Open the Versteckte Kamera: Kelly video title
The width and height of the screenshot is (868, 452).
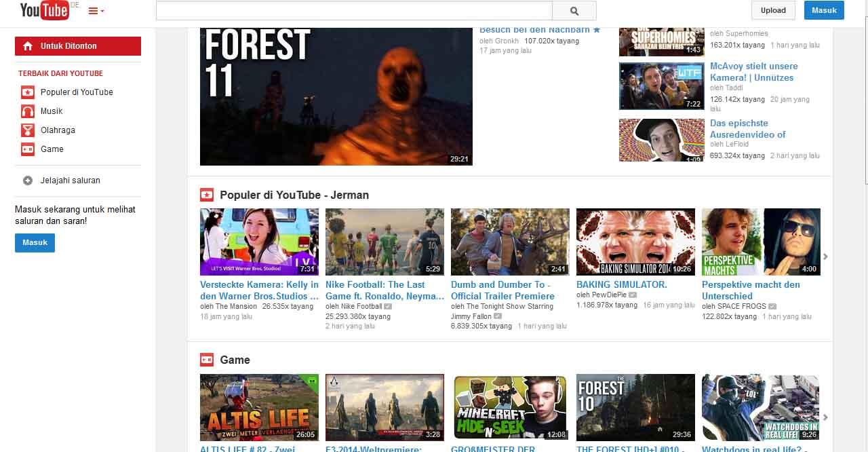259,290
